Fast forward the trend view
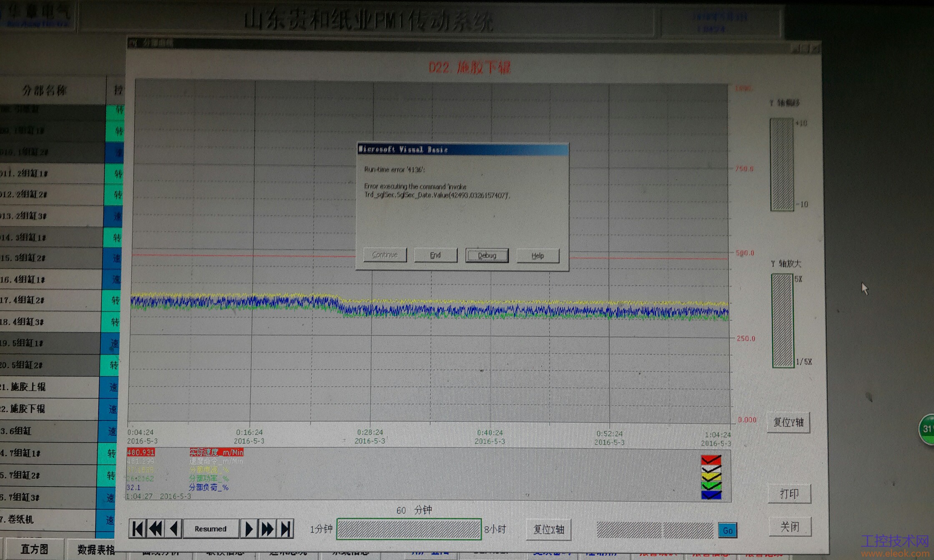Screen dimensions: 934x560 click(x=267, y=529)
